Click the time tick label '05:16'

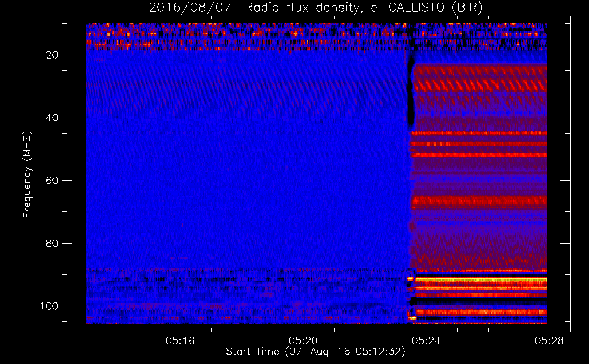pyautogui.click(x=180, y=341)
